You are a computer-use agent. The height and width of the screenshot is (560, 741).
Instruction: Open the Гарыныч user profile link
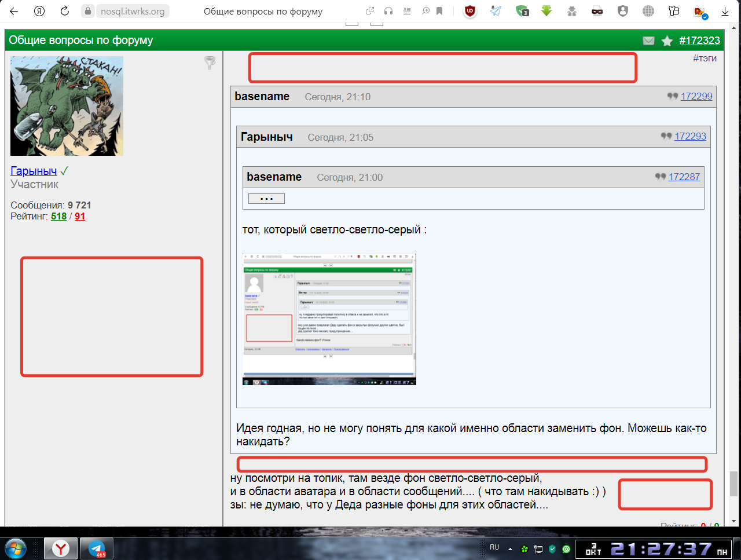tap(34, 171)
